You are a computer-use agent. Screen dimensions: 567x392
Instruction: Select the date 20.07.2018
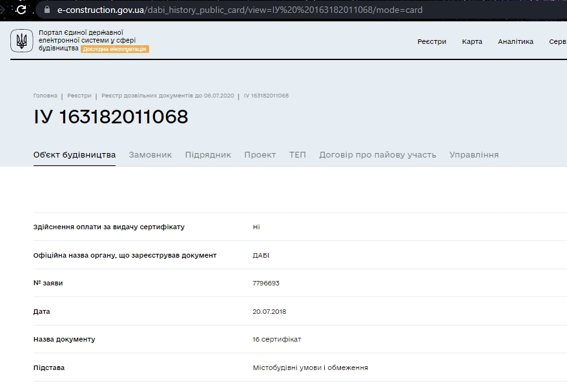(x=269, y=312)
